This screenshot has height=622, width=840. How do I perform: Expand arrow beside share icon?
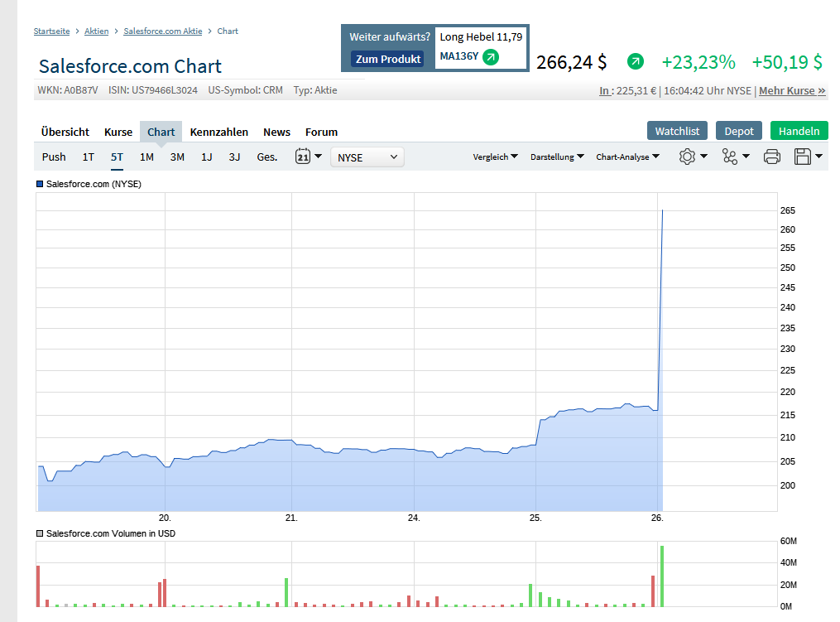pyautogui.click(x=746, y=157)
